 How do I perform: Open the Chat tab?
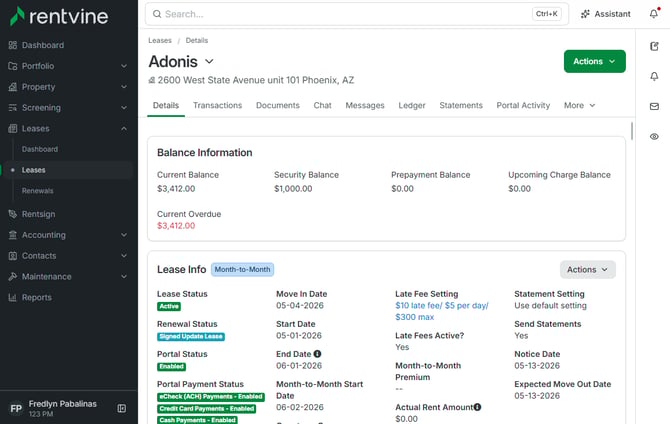pyautogui.click(x=323, y=105)
